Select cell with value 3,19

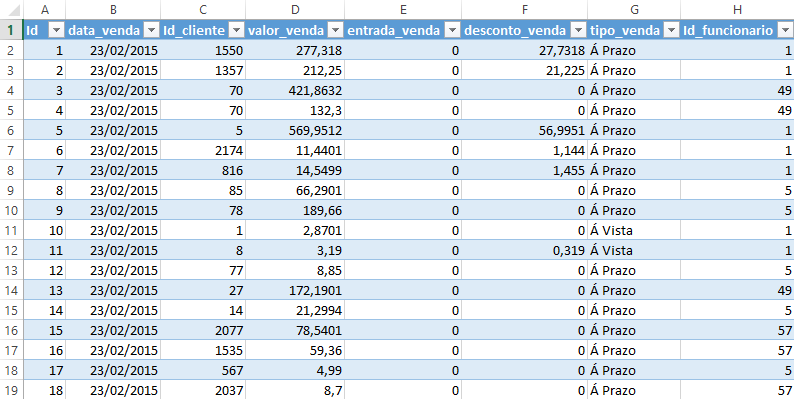click(295, 251)
